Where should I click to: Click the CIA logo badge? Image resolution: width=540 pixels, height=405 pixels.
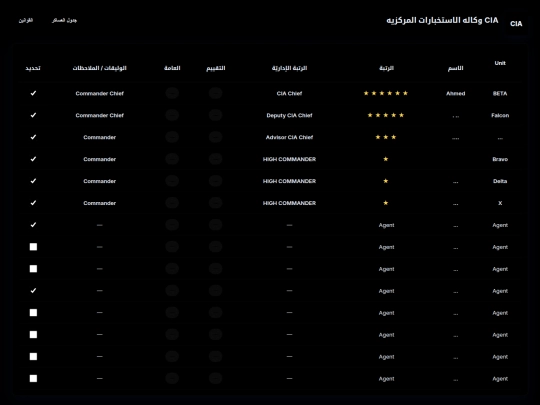pyautogui.click(x=516, y=24)
